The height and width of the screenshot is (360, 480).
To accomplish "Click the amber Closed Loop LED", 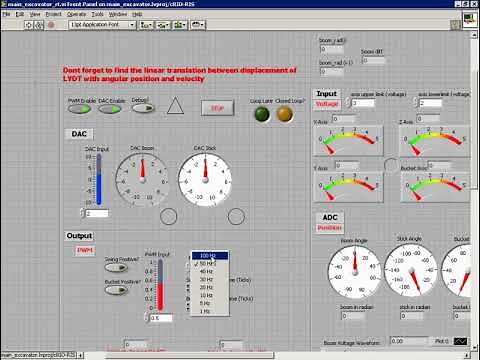I will [x=285, y=114].
